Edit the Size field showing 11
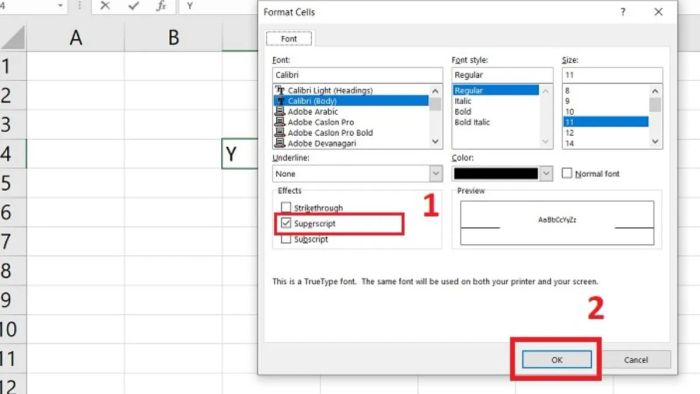The image size is (700, 394). [612, 75]
